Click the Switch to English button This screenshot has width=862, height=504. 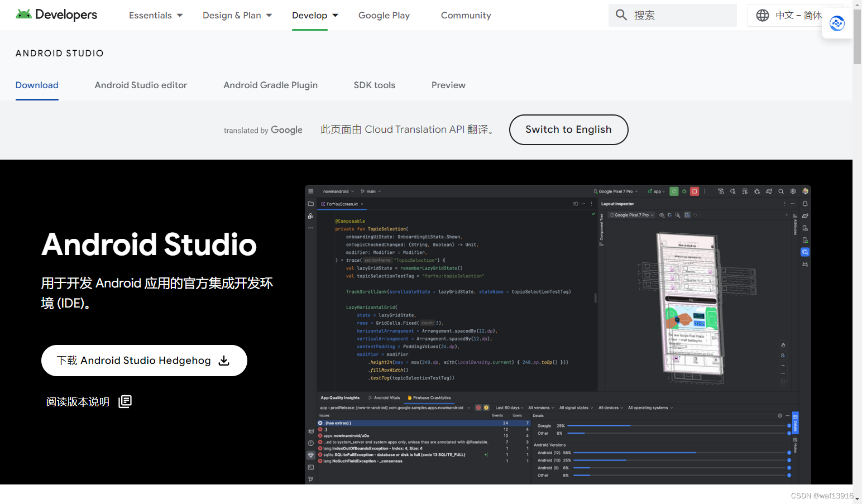coord(568,129)
